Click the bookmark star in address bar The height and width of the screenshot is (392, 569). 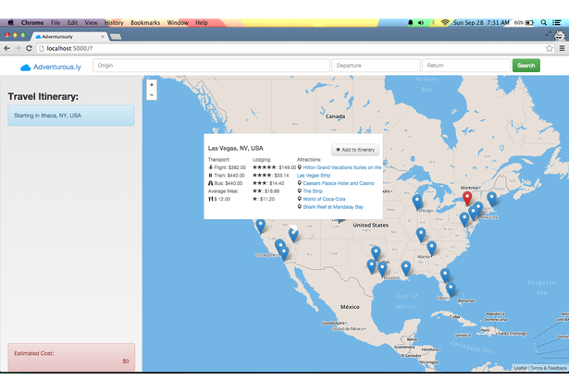point(550,48)
